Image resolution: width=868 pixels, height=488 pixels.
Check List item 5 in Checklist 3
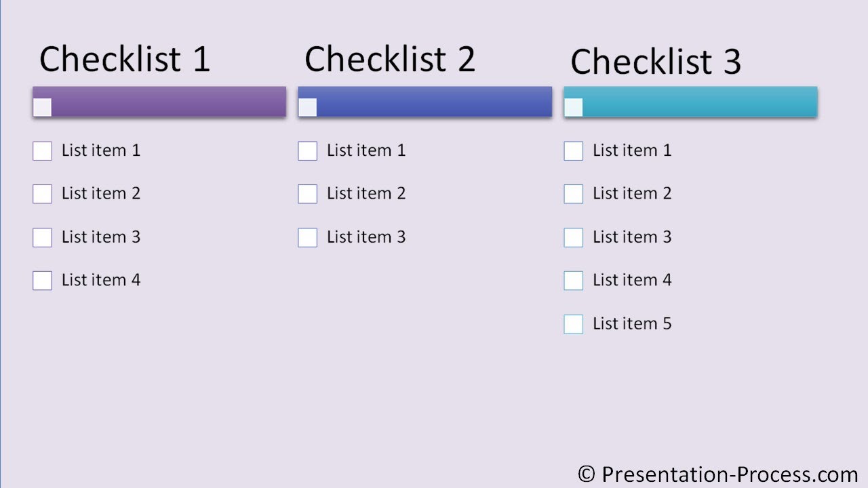pos(573,325)
